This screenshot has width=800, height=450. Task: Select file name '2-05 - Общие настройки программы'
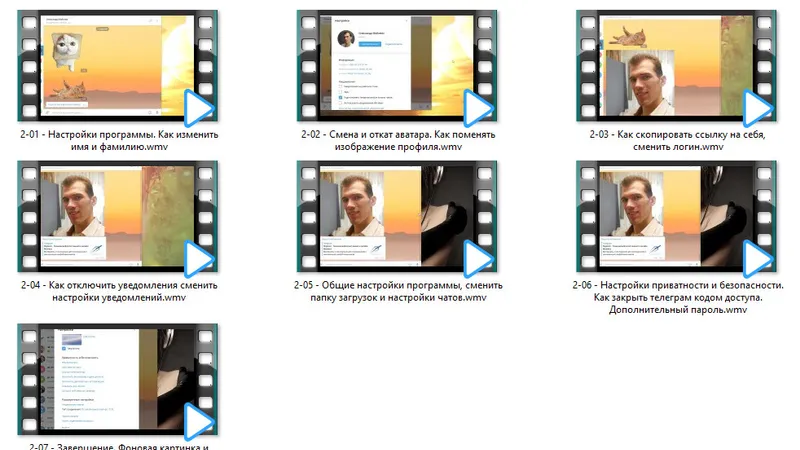[x=398, y=291]
